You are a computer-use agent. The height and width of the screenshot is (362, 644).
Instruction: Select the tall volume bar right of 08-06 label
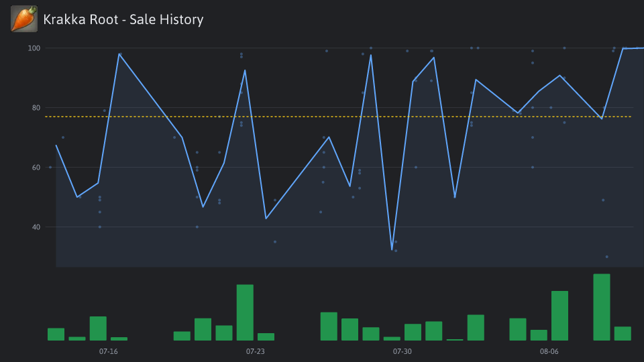(559, 316)
